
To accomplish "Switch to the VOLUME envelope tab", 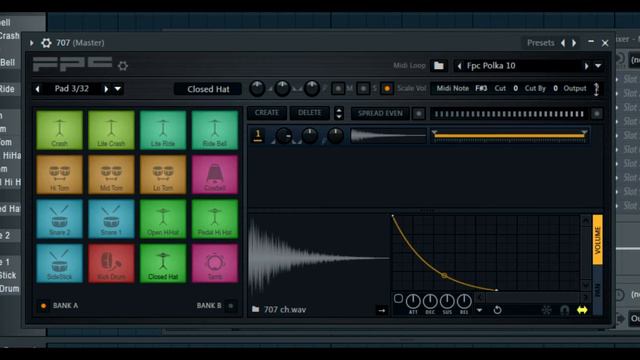I will (597, 240).
